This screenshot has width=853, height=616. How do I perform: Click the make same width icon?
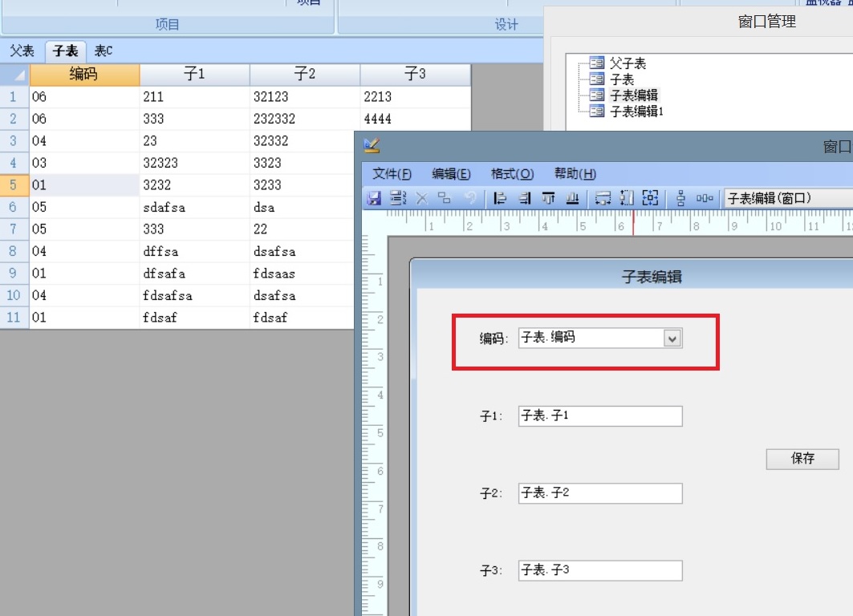(x=603, y=198)
